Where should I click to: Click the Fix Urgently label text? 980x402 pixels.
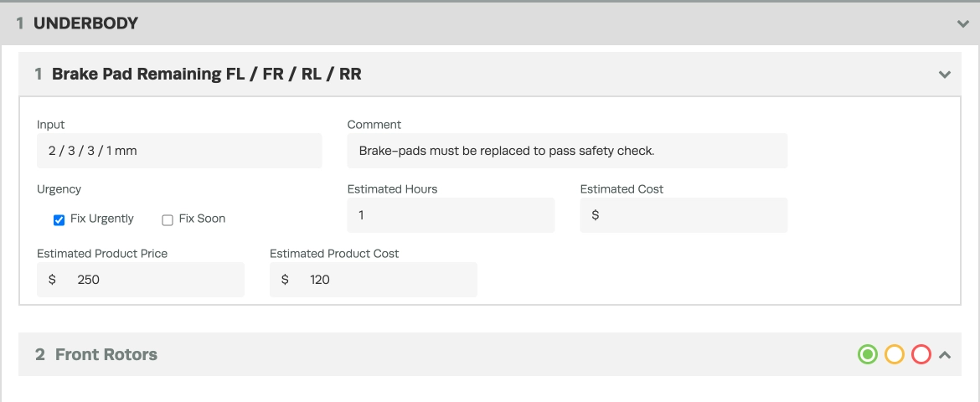[102, 219]
